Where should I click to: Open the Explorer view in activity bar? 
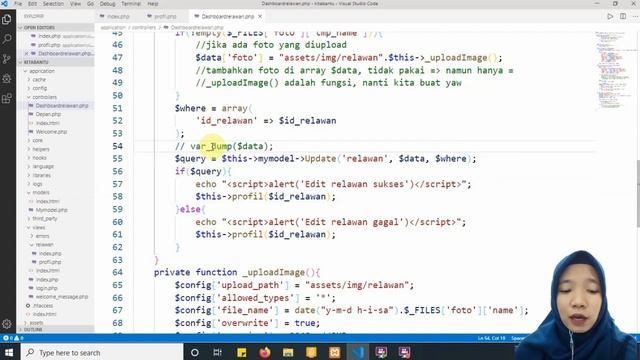click(7, 19)
